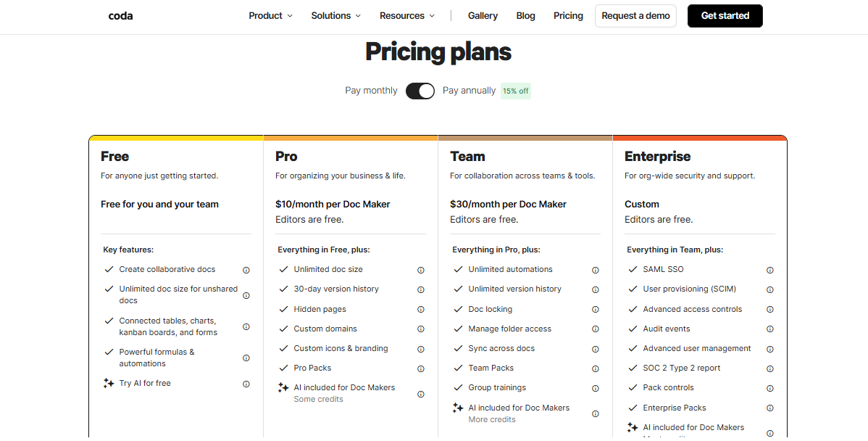Click Pricing plans page title
Image resolution: width=868 pixels, height=441 pixels.
[x=438, y=51]
